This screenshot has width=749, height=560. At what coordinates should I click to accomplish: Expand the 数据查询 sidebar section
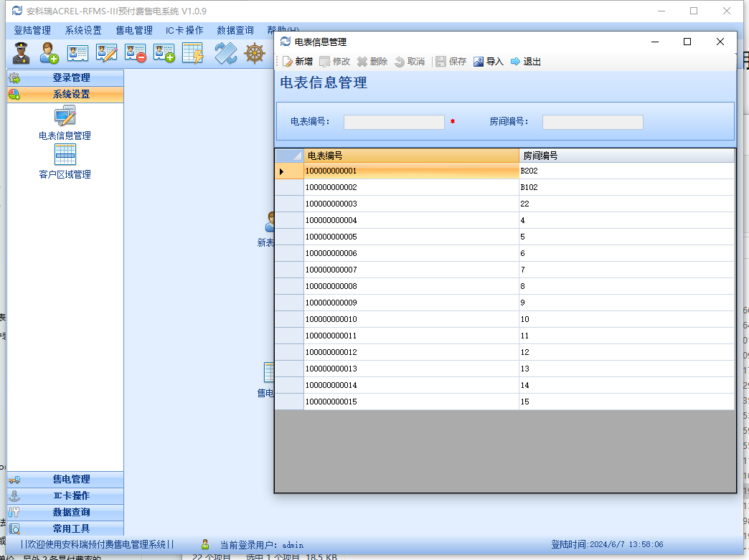point(65,512)
